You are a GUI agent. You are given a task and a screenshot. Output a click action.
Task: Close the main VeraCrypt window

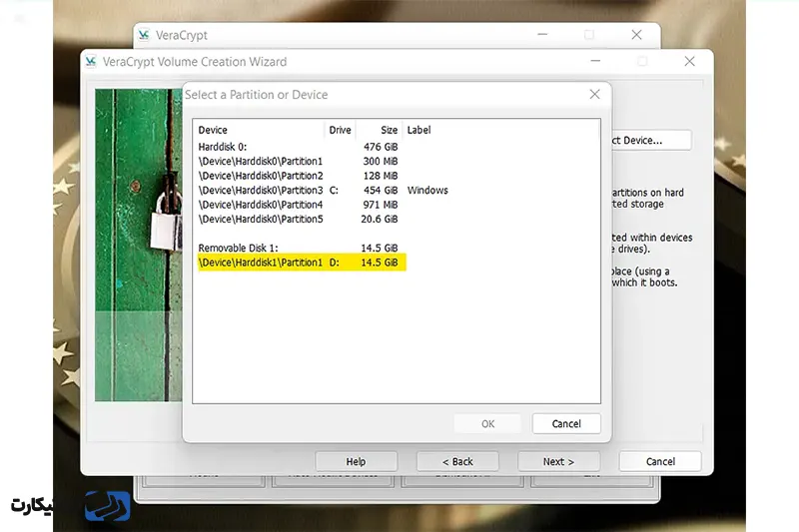tap(636, 35)
